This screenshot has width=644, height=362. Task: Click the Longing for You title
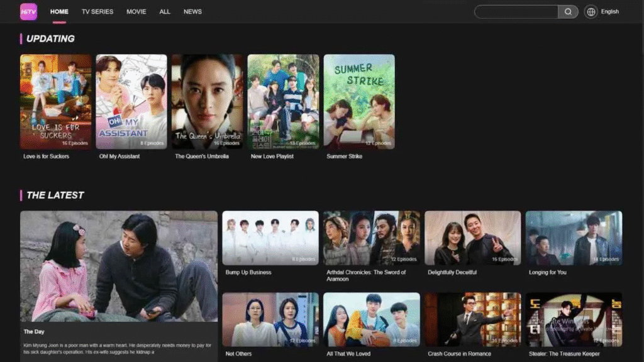tap(548, 272)
